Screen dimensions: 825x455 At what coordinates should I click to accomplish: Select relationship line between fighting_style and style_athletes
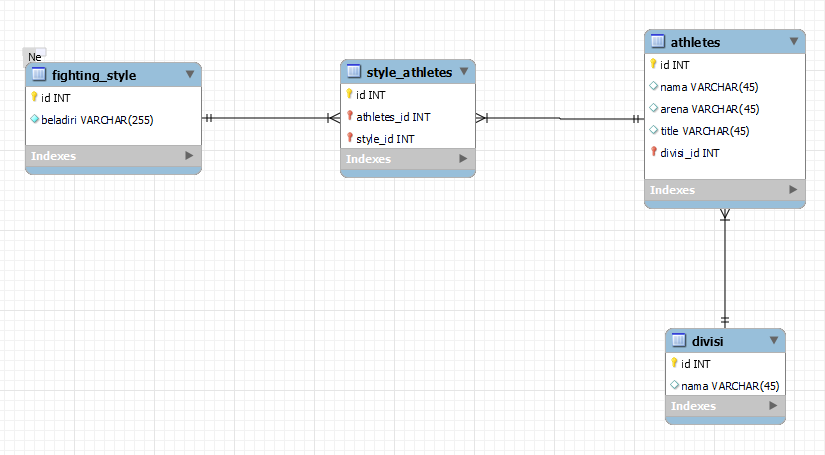pyautogui.click(x=271, y=118)
